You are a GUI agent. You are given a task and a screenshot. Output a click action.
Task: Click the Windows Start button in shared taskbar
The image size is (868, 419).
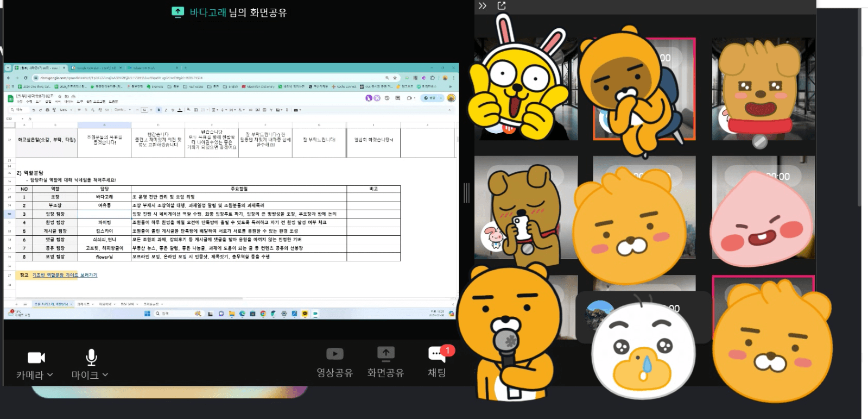[147, 314]
